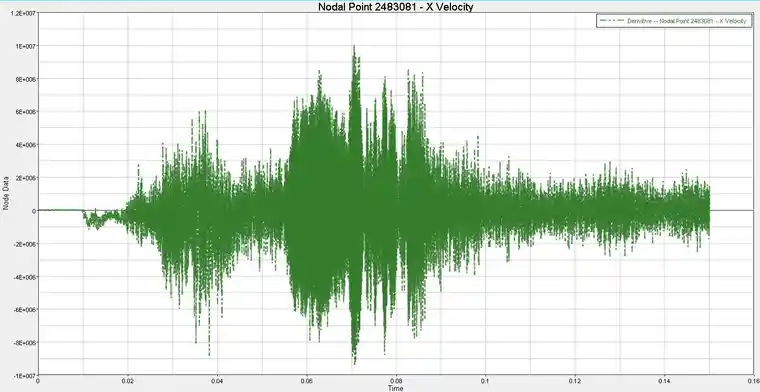Click the 1E+007 y-axis tick label

tap(26, 46)
